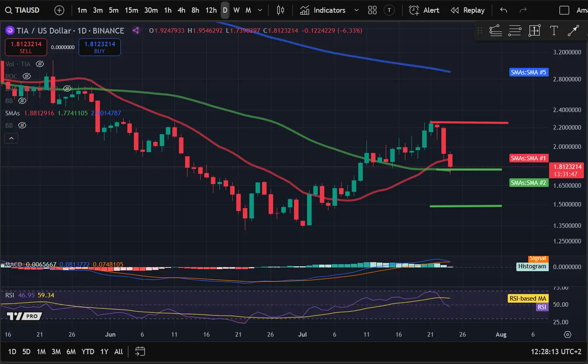Click the purple RSI label
The image size is (588, 364).
542,307
